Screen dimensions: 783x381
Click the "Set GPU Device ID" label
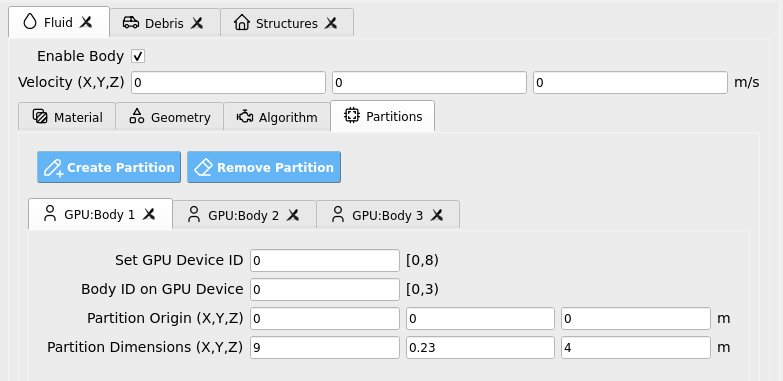(179, 261)
